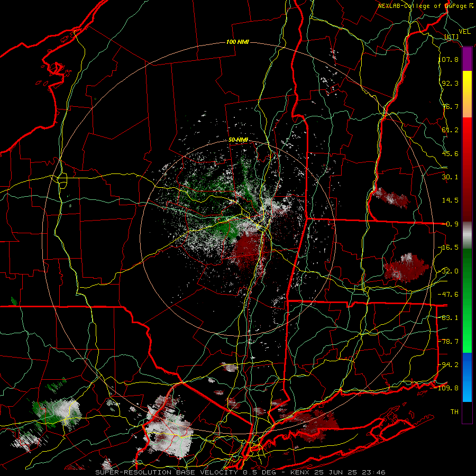This screenshot has height=476, width=476.
Task: Select the -16.5 scale value
Action: click(x=448, y=248)
